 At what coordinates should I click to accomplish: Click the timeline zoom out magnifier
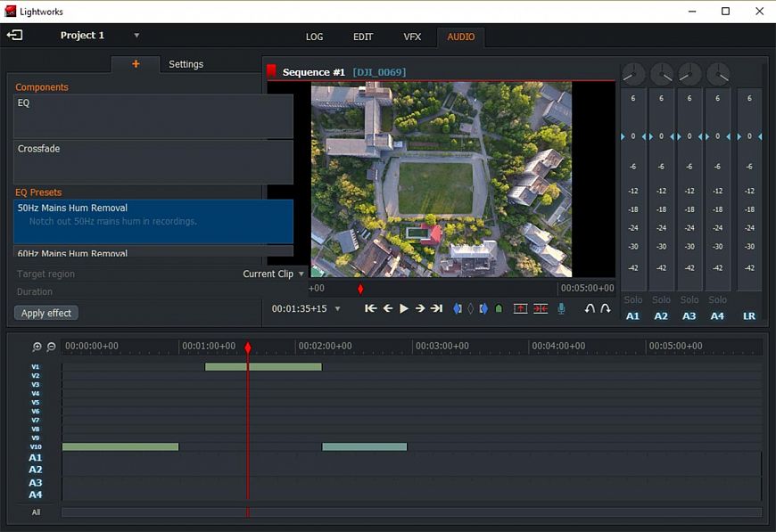(x=51, y=347)
